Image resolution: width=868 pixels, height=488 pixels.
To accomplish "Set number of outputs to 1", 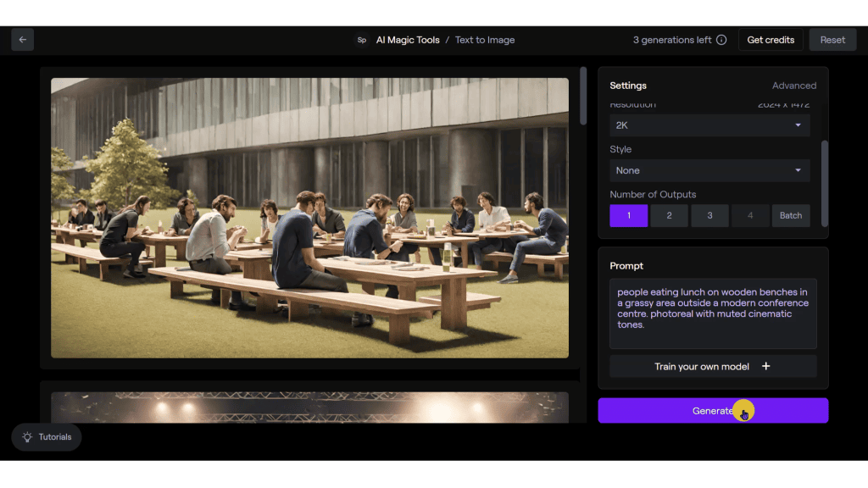I will 628,215.
